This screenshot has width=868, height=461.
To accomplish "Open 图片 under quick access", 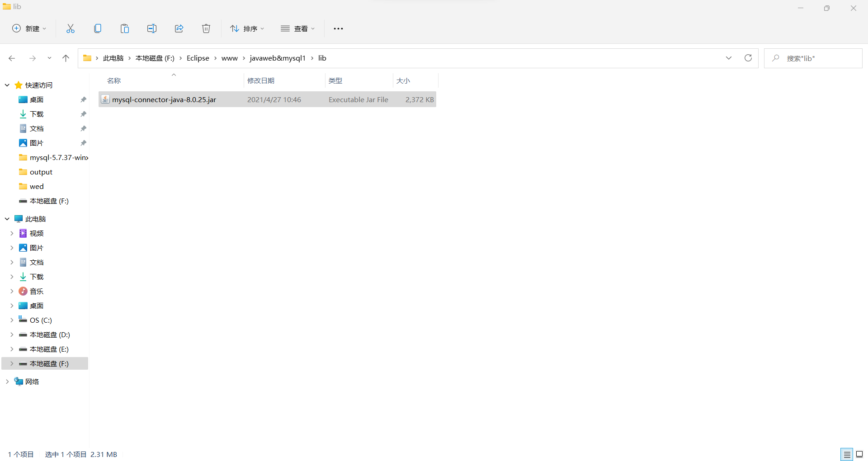I will (37, 143).
